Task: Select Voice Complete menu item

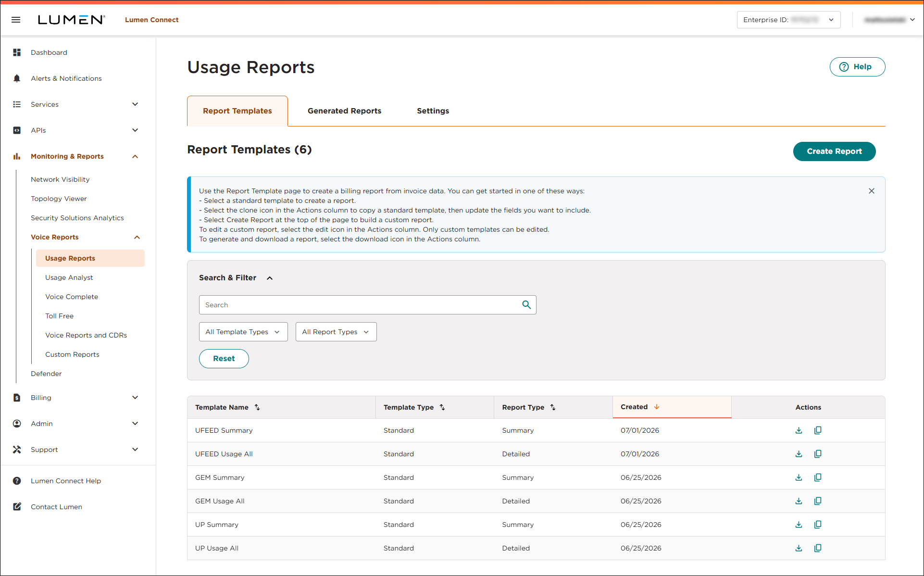Action: 72,297
